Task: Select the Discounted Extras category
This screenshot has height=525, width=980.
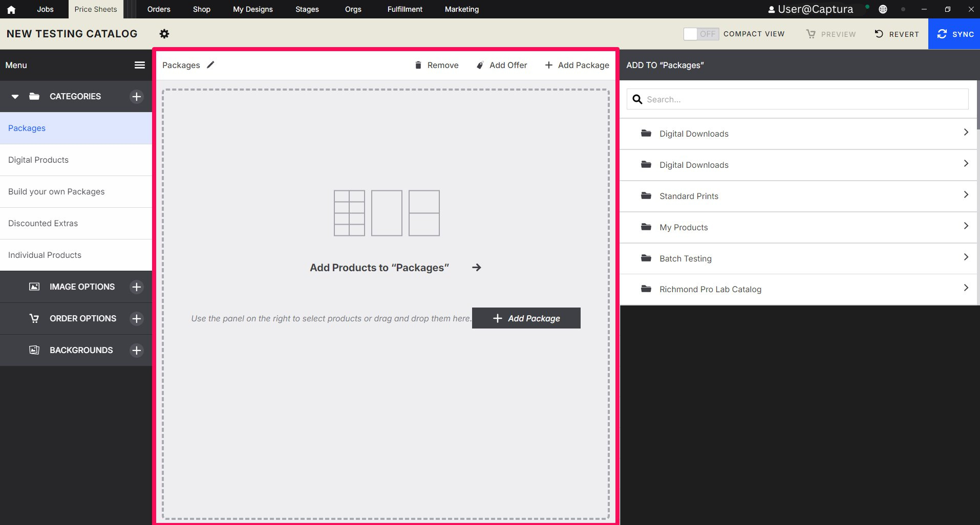Action: point(76,223)
